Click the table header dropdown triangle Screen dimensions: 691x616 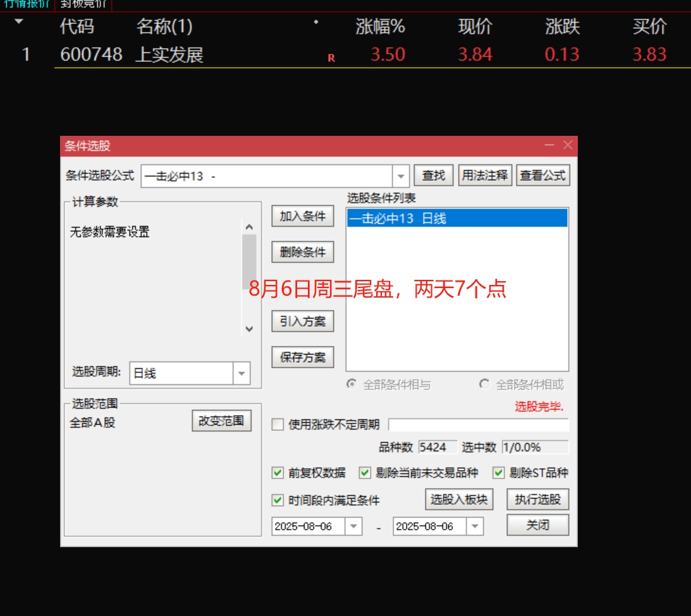tap(18, 21)
